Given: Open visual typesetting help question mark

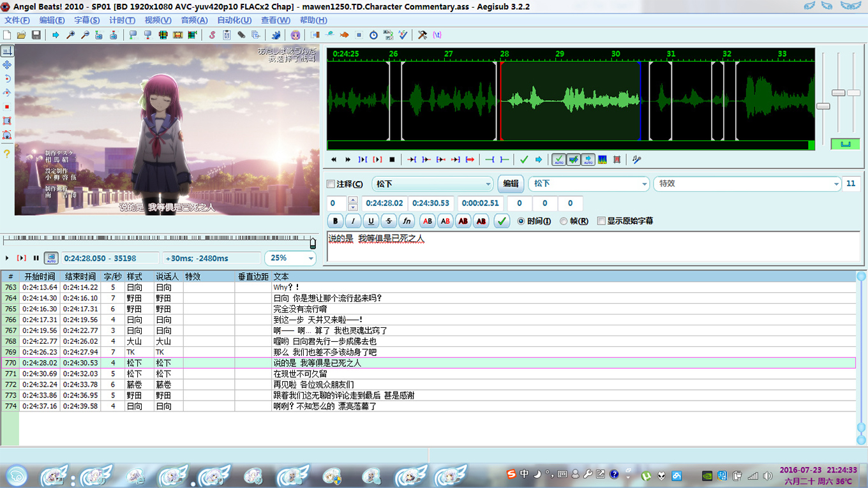Looking at the screenshot, I should pos(7,154).
